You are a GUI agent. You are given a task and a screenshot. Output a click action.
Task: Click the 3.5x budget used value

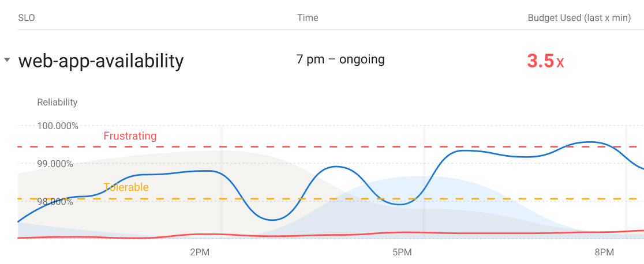(545, 61)
